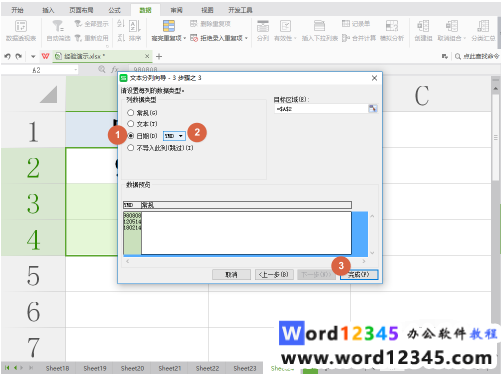Switch to Sheet18 tab
This screenshot has height=374, width=502.
(x=57, y=368)
